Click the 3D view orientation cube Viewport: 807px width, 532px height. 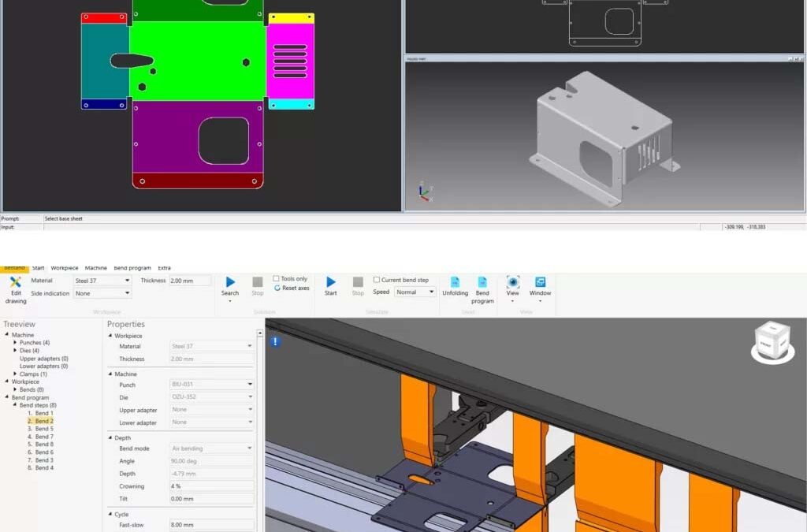[772, 341]
